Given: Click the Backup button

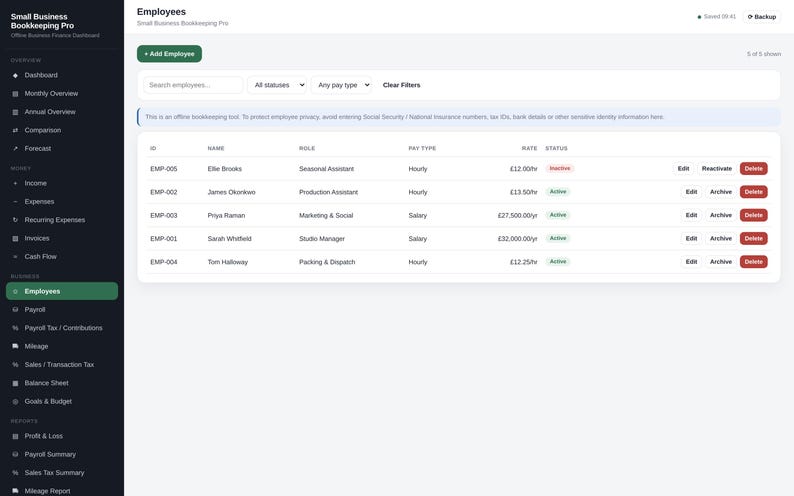Looking at the screenshot, I should point(762,17).
